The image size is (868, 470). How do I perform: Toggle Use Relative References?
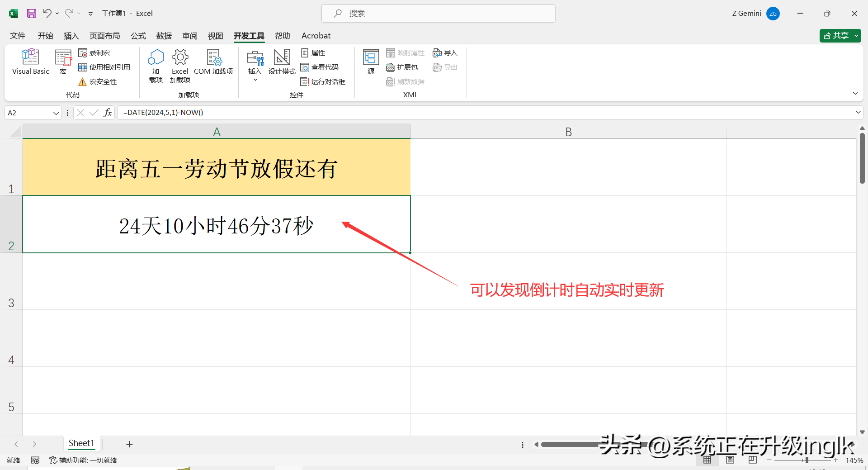104,67
